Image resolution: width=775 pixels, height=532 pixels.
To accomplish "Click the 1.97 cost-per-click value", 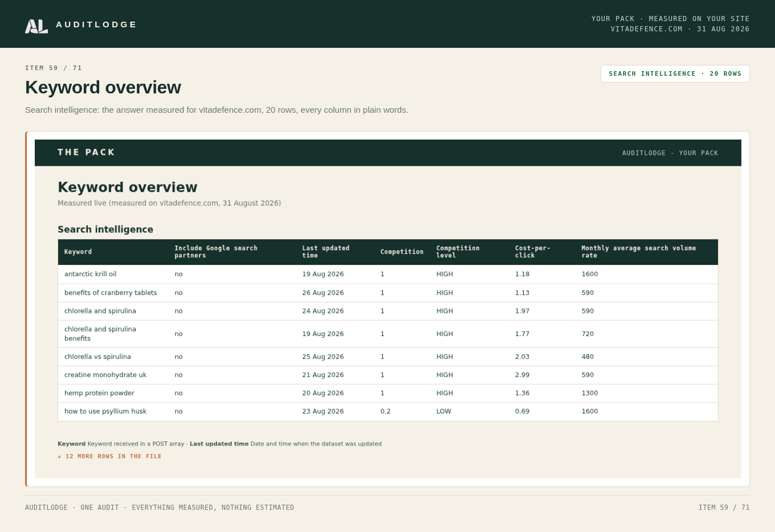I will coord(523,311).
